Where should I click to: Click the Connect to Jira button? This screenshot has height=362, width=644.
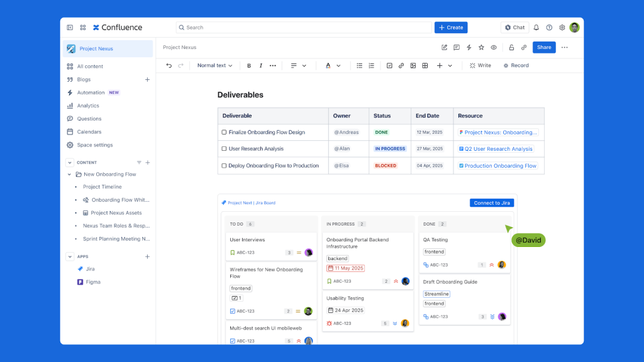point(491,203)
